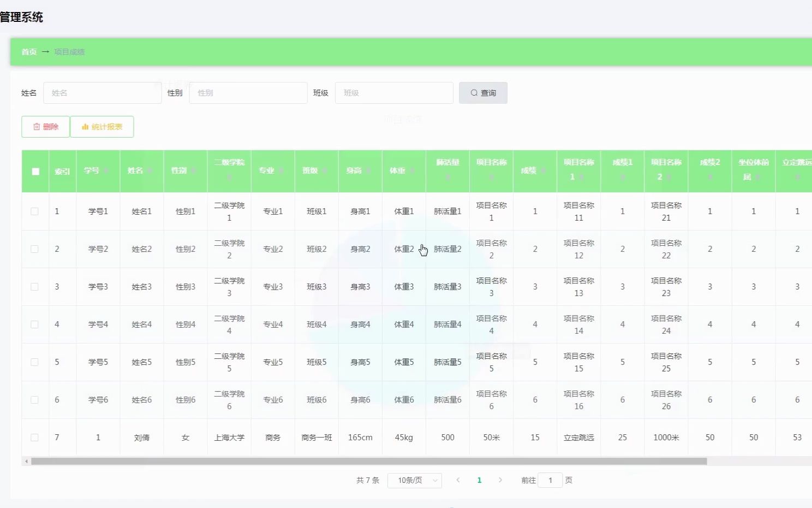Click the cell 姓名3
Image resolution: width=812 pixels, height=508 pixels.
142,287
